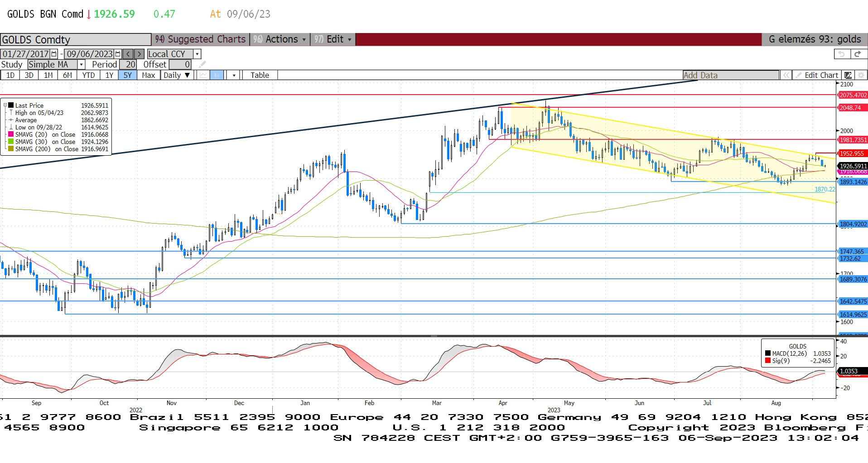Click the 2075.4702 resistance price label

[x=853, y=95]
